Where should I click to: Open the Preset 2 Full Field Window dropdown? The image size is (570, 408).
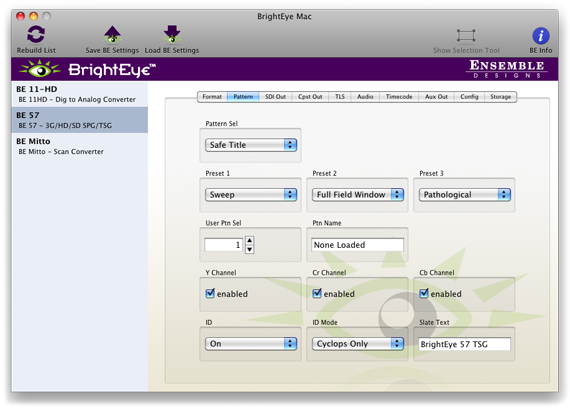tap(358, 195)
